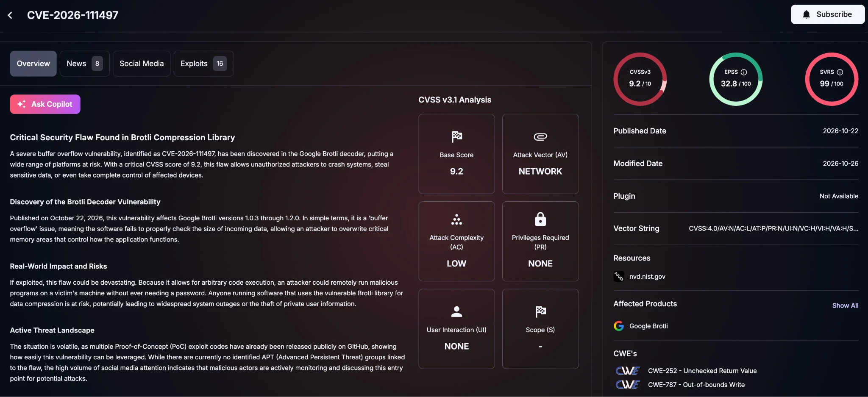Click the CVSS v3.1 Analysis heading

coord(455,100)
